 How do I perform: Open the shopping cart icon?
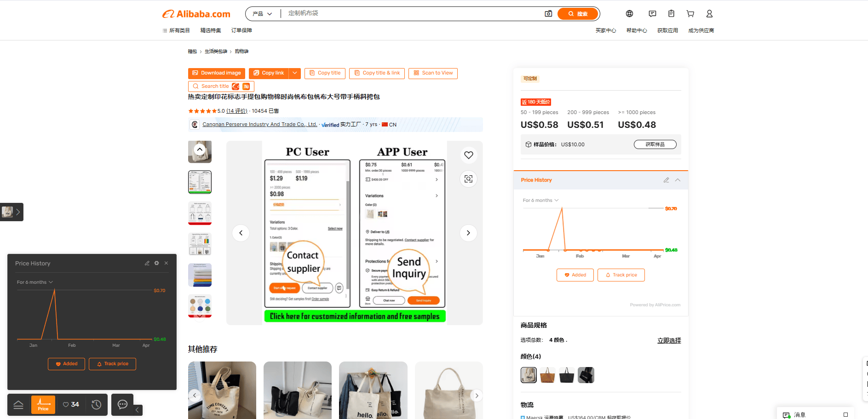pyautogui.click(x=690, y=14)
